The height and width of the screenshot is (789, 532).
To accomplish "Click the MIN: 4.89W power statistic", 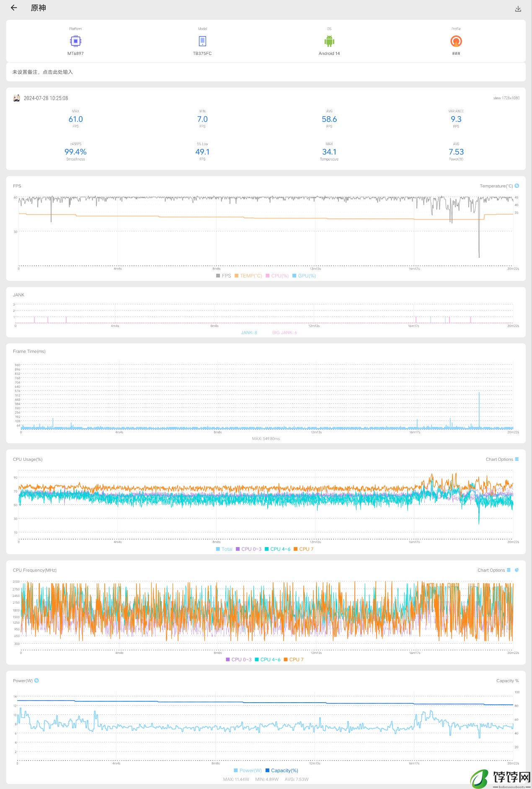I will tap(267, 779).
